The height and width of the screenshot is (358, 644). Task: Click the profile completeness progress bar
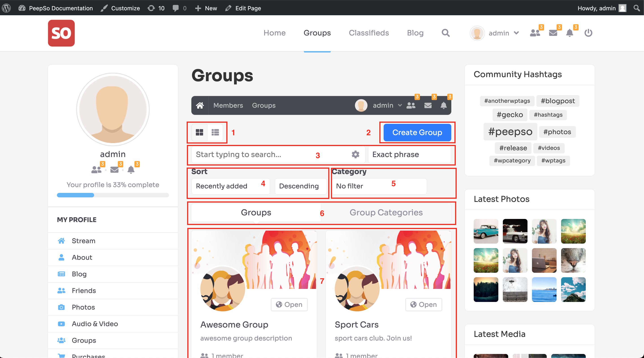coord(112,194)
